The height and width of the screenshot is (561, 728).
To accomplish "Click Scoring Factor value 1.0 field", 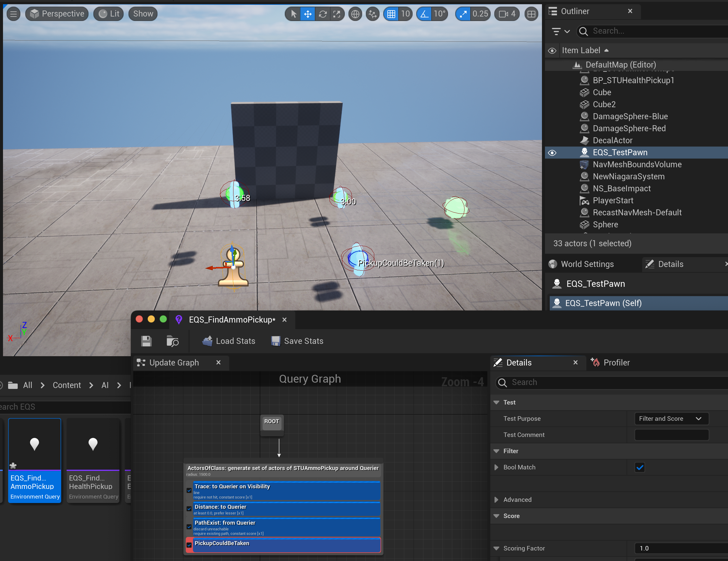I will [x=681, y=548].
